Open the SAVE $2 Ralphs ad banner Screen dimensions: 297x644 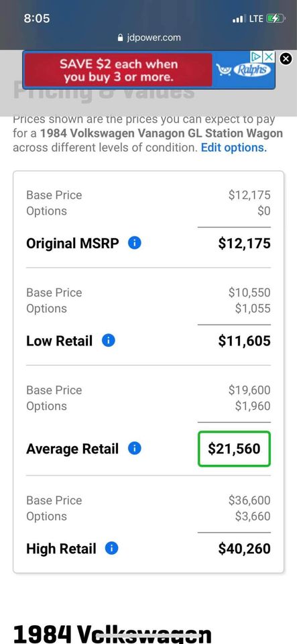pos(149,70)
